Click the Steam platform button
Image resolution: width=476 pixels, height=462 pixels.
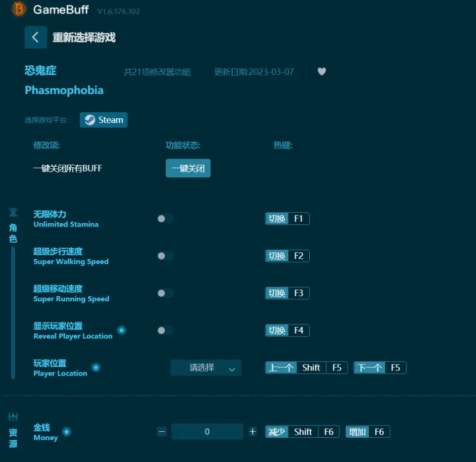104,120
